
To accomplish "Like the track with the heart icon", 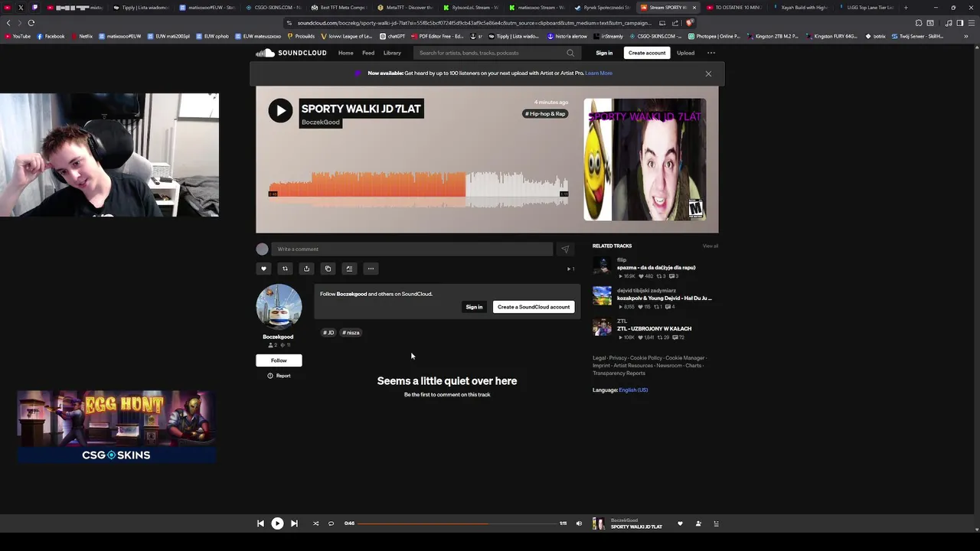I will 263,269.
